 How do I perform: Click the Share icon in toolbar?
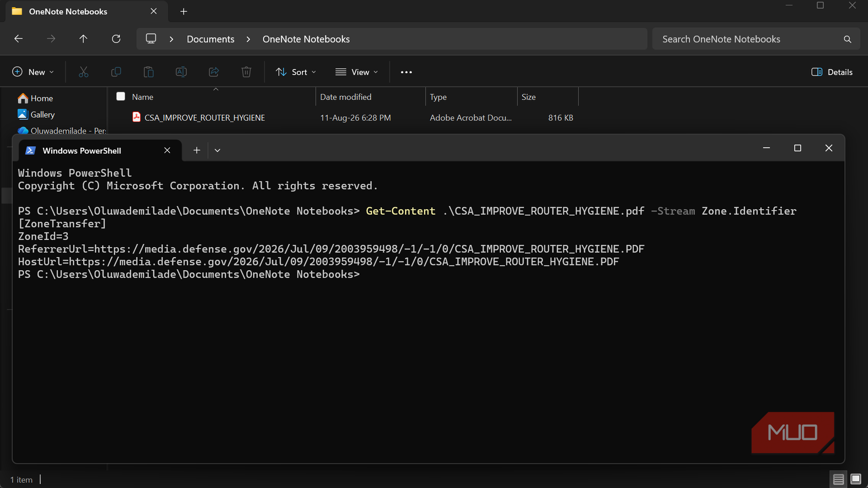(214, 72)
